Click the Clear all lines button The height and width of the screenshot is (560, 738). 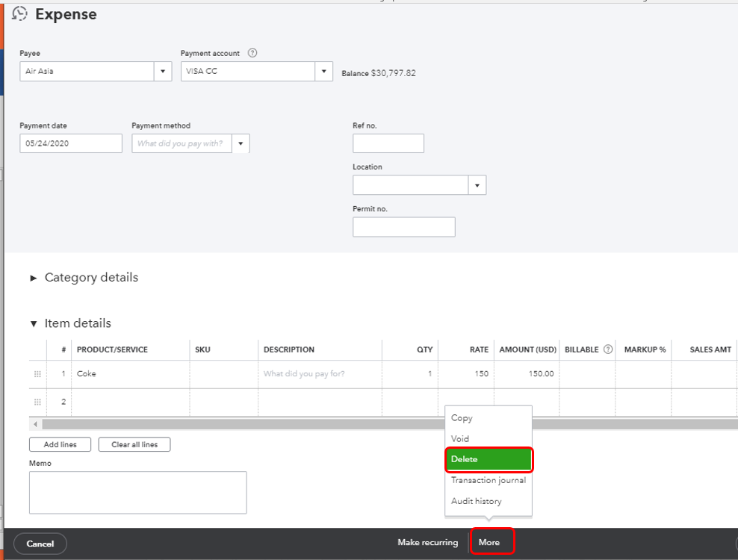134,445
